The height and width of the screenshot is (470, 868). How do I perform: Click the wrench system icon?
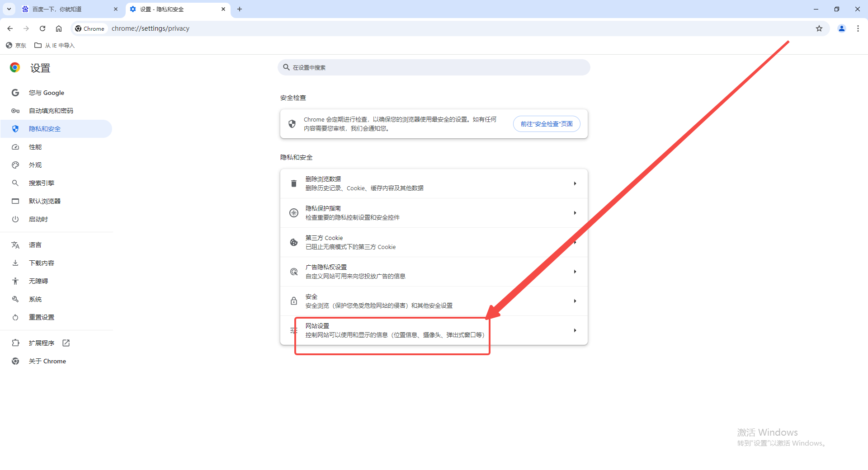coord(15,299)
